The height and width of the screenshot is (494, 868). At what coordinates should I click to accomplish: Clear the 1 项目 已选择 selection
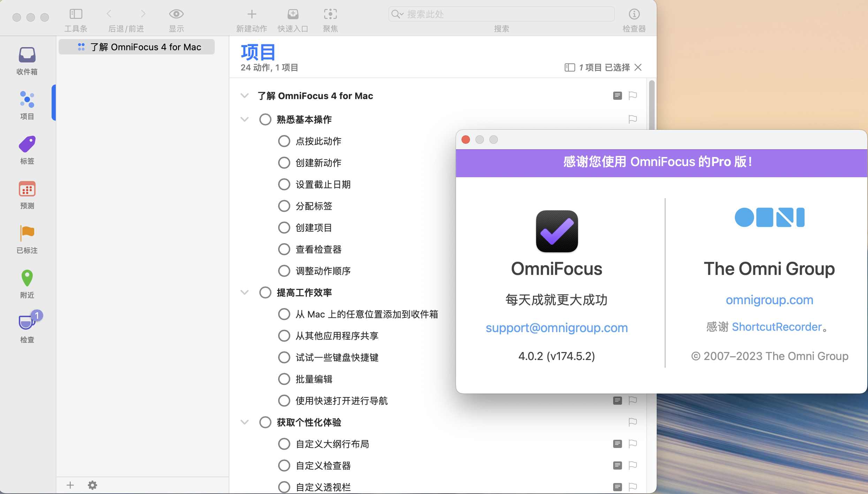(x=638, y=67)
